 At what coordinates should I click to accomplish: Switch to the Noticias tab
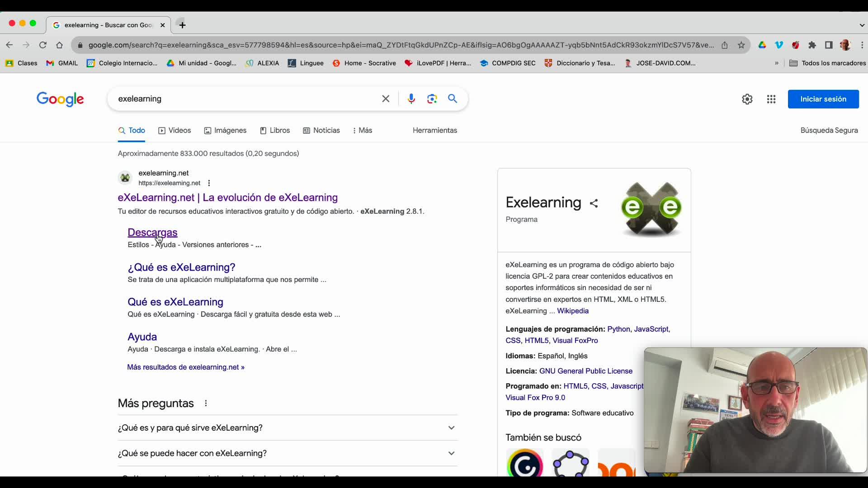click(321, 130)
